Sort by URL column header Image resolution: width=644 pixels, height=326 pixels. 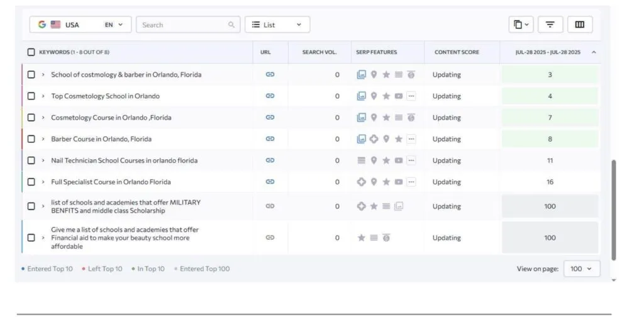pyautogui.click(x=265, y=52)
